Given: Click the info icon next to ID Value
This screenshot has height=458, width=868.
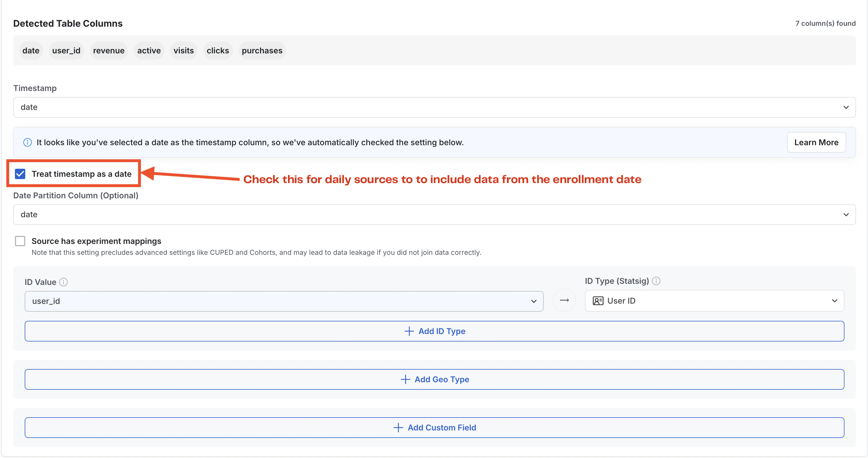Looking at the screenshot, I should (x=64, y=282).
